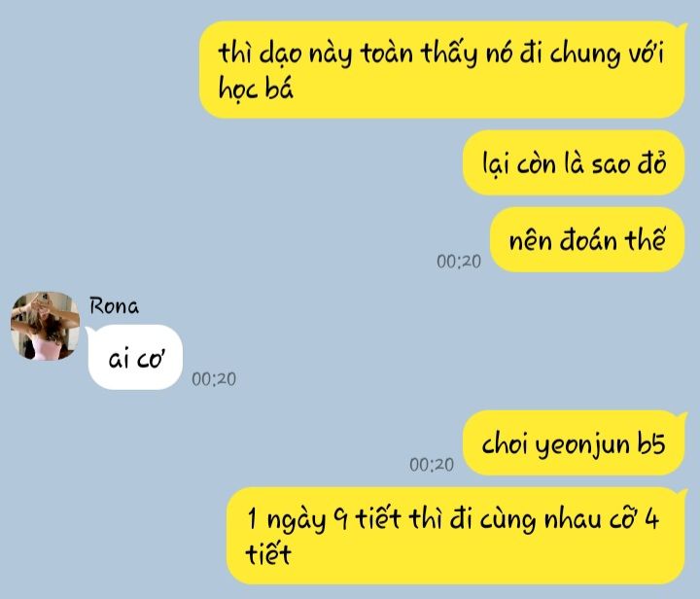Tap the 'nên đoán thế' message bubble
The height and width of the screenshot is (599, 700).
(x=587, y=239)
